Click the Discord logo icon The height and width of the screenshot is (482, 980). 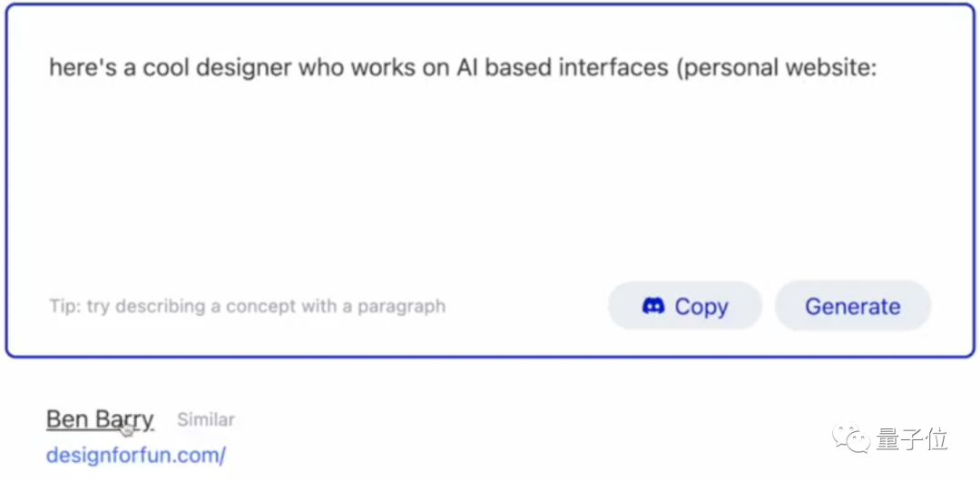(x=653, y=306)
